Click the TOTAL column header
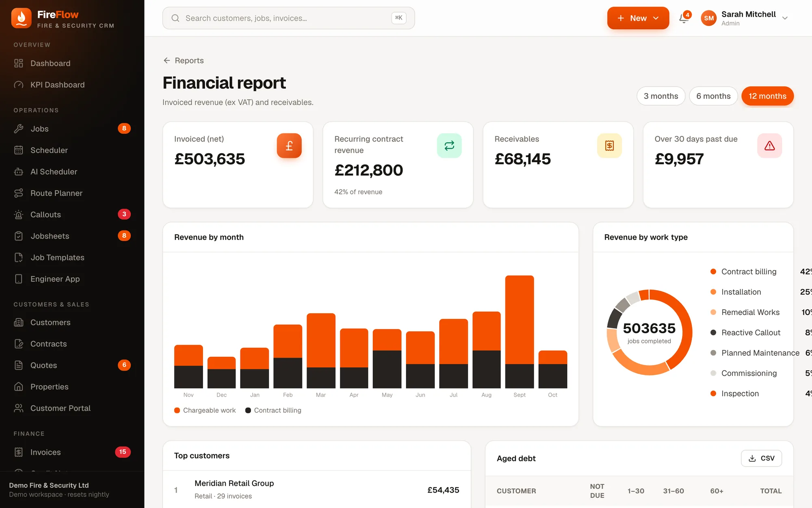 coord(771,491)
